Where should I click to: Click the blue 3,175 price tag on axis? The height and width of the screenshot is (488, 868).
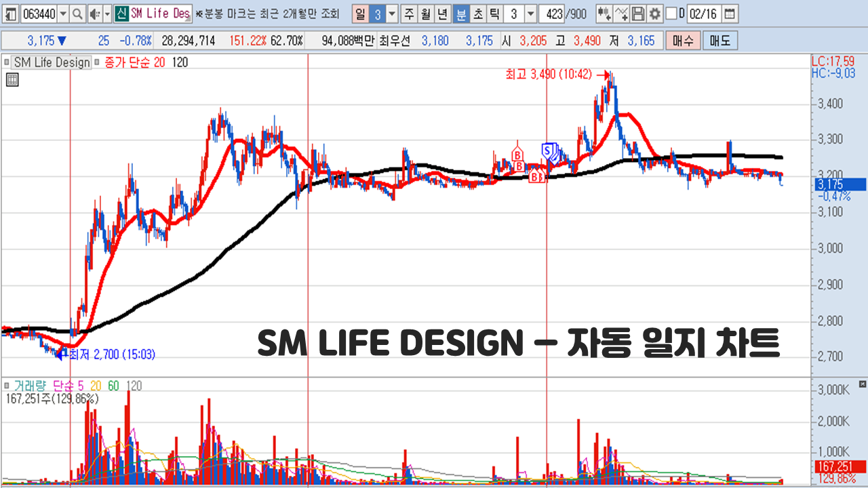839,184
